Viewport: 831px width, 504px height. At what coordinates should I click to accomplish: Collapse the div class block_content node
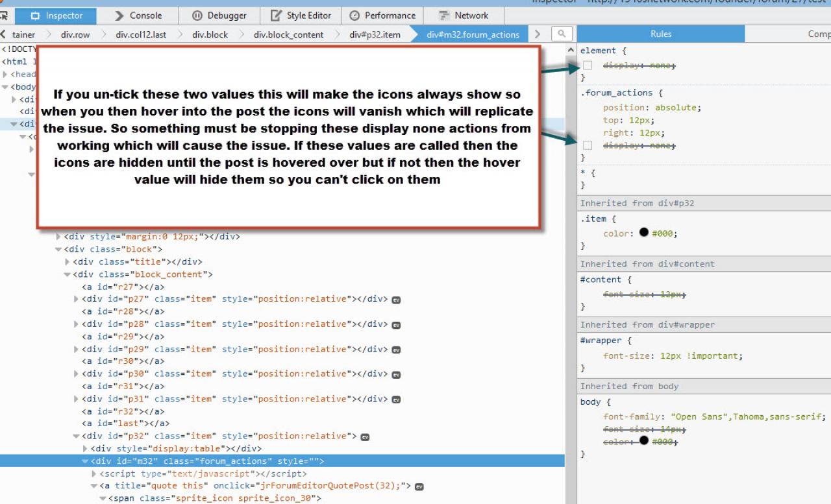(68, 274)
